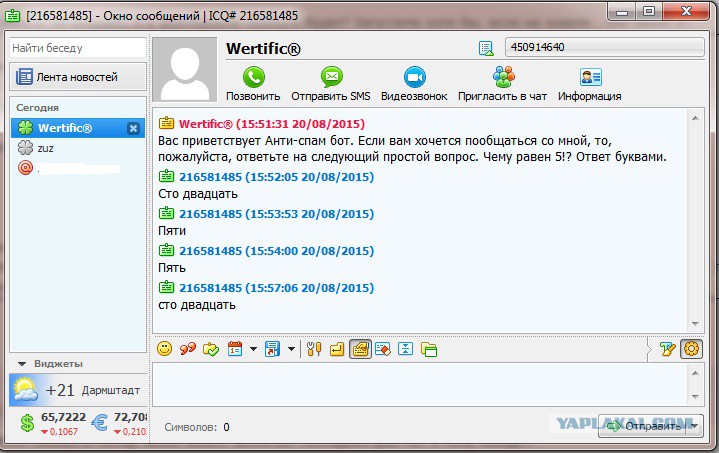Viewport: 719px width, 453px height.
Task: Click the yellow Enter key icon
Action: (337, 349)
